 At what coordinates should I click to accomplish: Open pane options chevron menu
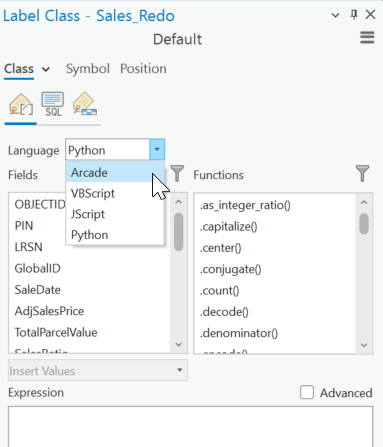[x=335, y=15]
